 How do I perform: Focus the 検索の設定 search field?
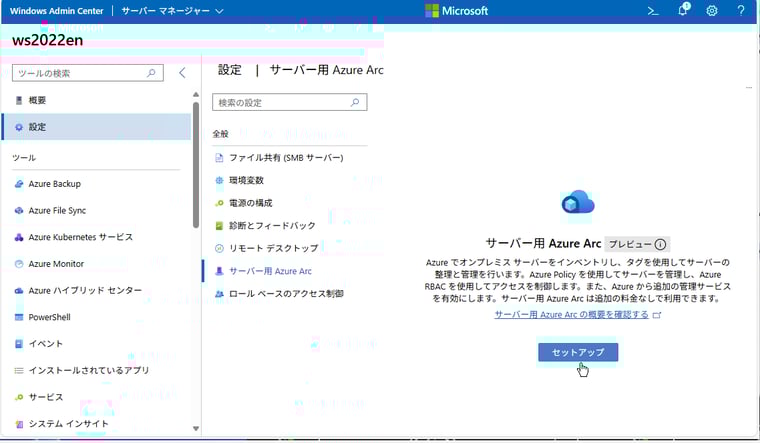pos(289,102)
